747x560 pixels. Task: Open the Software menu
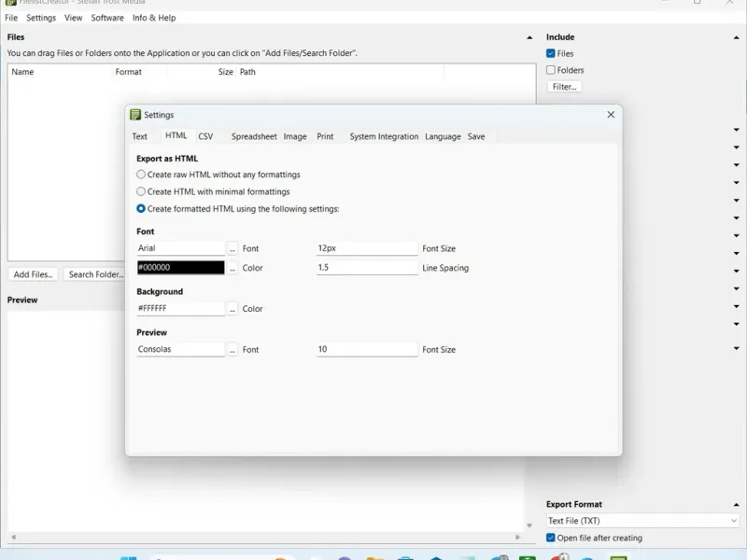coord(107,18)
